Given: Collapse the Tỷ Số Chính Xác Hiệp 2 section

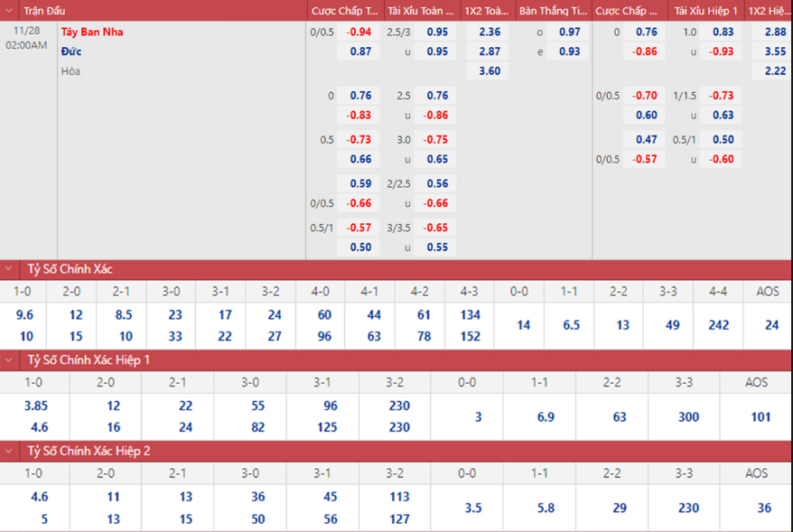Looking at the screenshot, I should tap(10, 450).
